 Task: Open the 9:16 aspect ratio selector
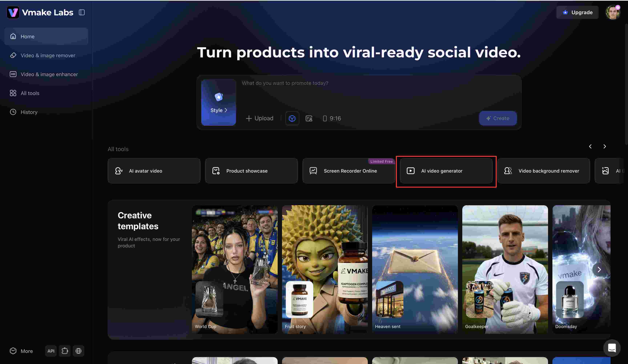click(332, 118)
